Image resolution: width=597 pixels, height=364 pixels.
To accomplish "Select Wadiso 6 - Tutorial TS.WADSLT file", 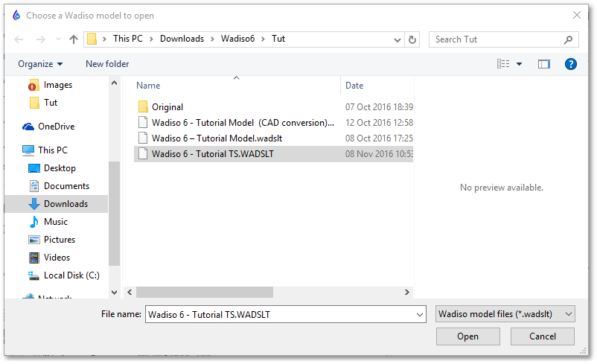I will pyautogui.click(x=212, y=154).
